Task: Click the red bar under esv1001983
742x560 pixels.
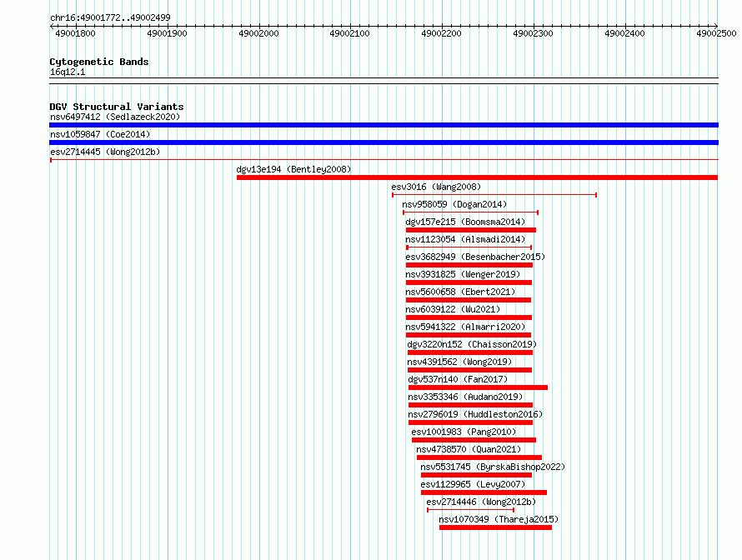Action: click(x=474, y=440)
